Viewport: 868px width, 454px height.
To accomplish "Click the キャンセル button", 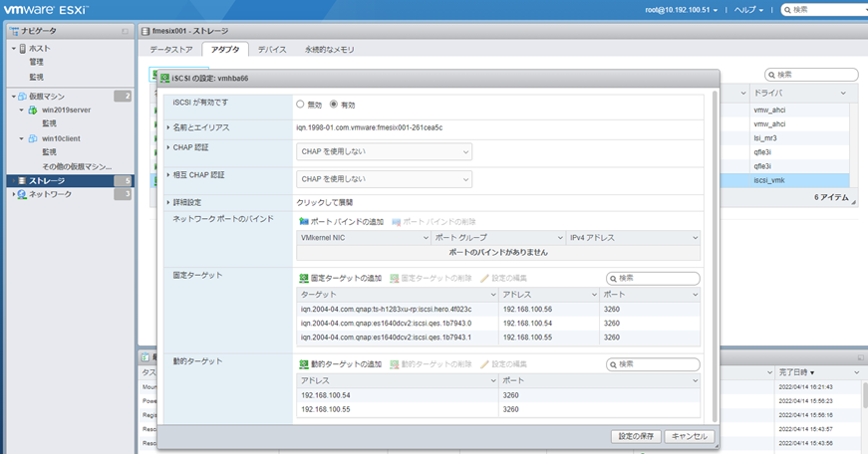I will [689, 436].
